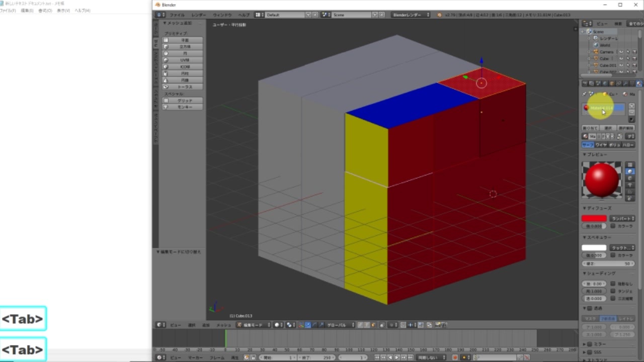Open the 3D view ビュー menu

pyautogui.click(x=175, y=325)
